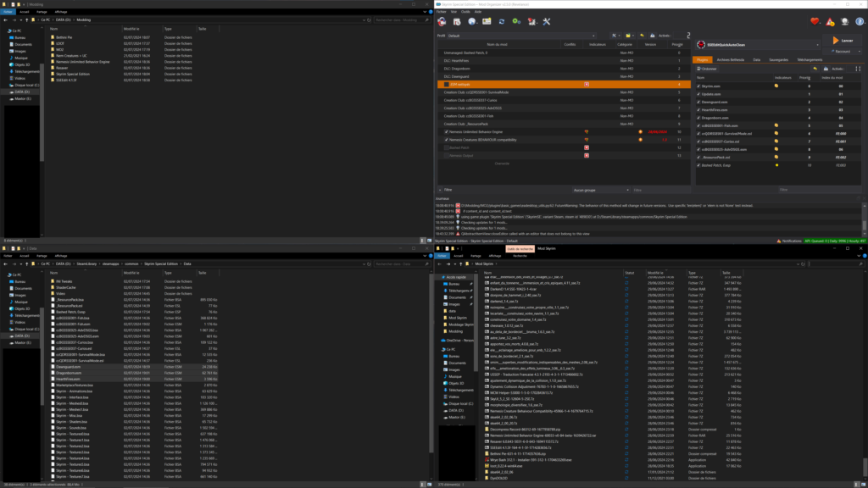Open the mod list tools wrench dropdown icon

point(615,36)
